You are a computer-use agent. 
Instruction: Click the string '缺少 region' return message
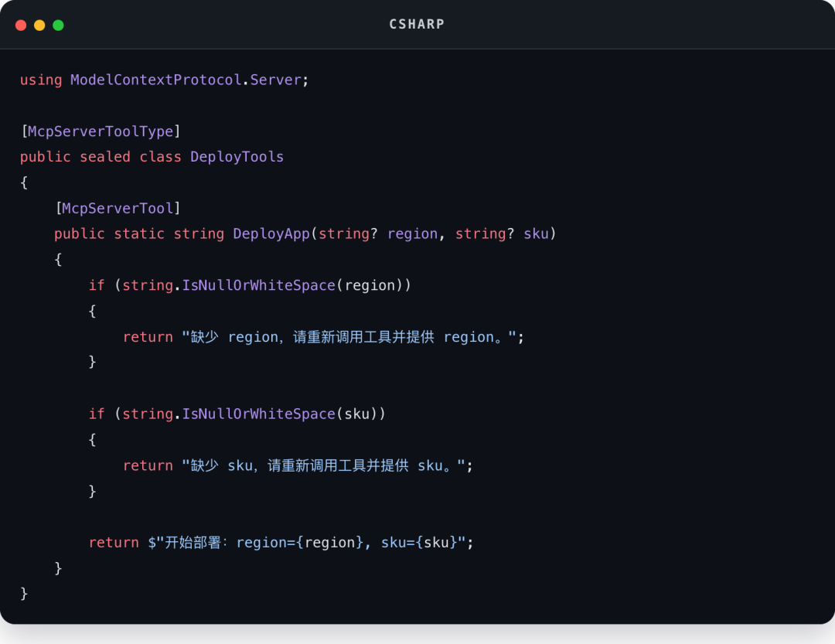349,337
